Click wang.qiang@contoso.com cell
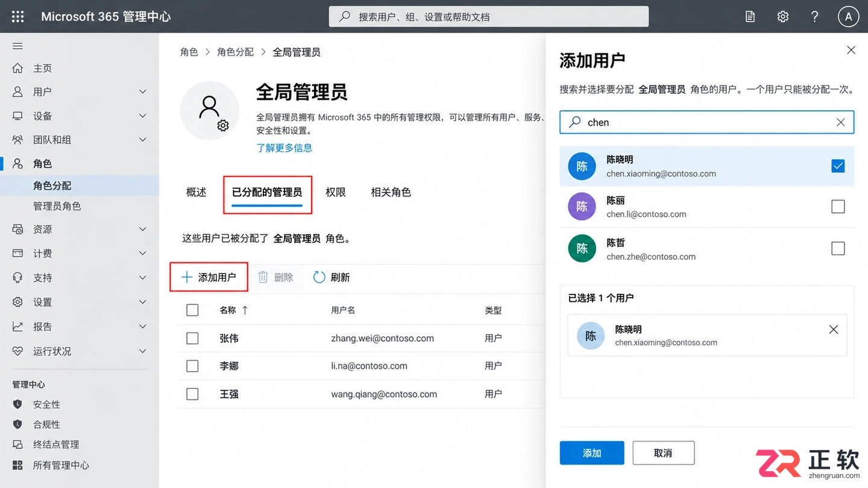 click(x=384, y=394)
